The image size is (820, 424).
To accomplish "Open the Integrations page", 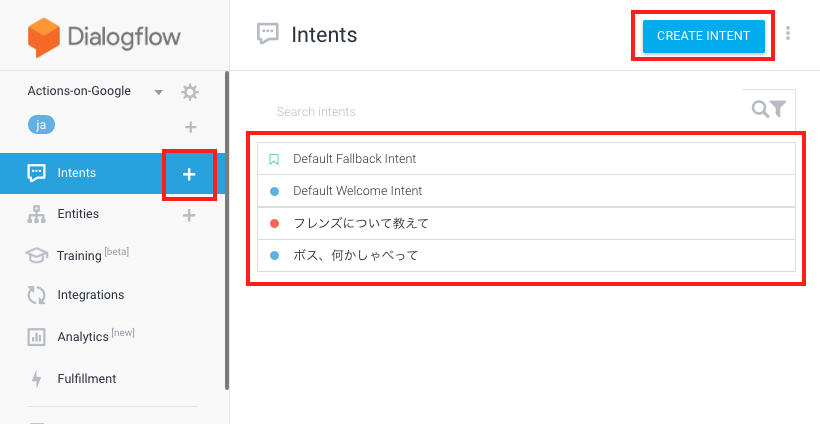I will (90, 295).
